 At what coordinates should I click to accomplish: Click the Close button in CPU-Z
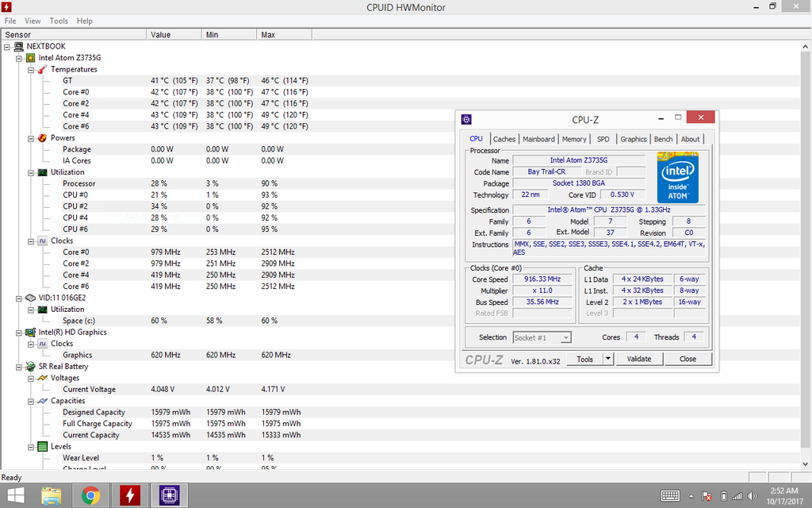(688, 359)
